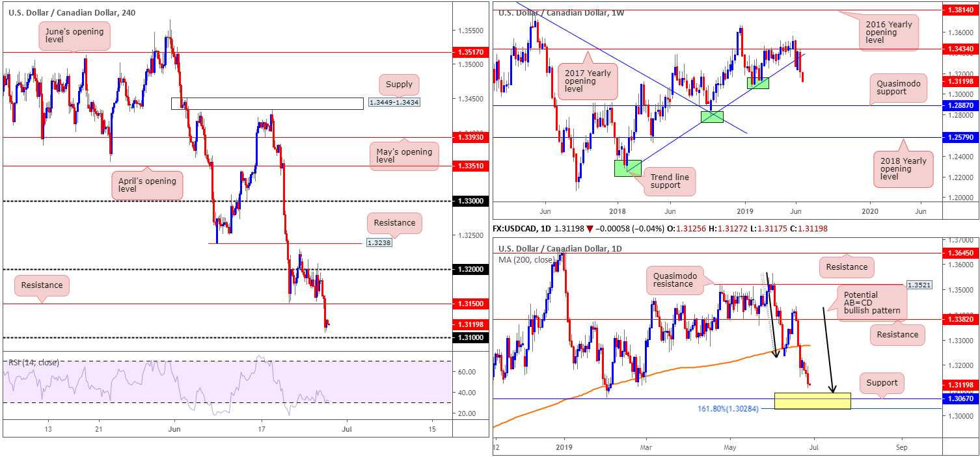Image resolution: width=980 pixels, height=457 pixels.
Task: Click the 1.30670 price label
Action: (x=960, y=399)
